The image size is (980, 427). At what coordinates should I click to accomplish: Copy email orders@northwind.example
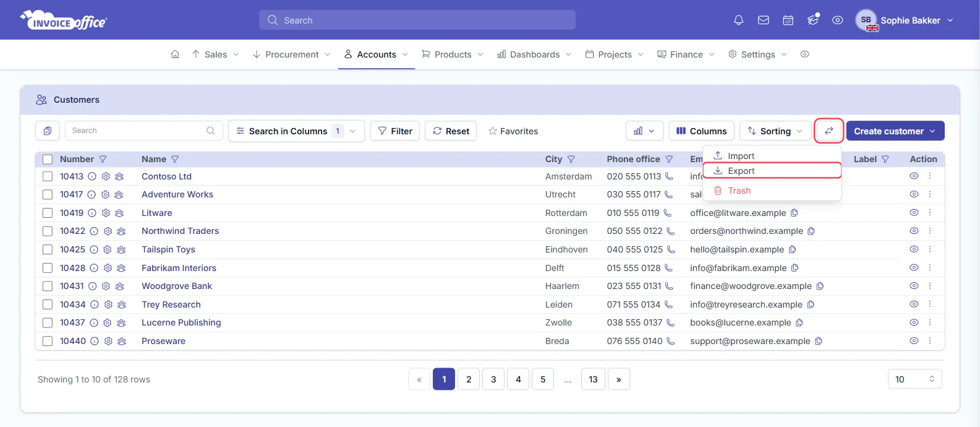pyautogui.click(x=811, y=231)
